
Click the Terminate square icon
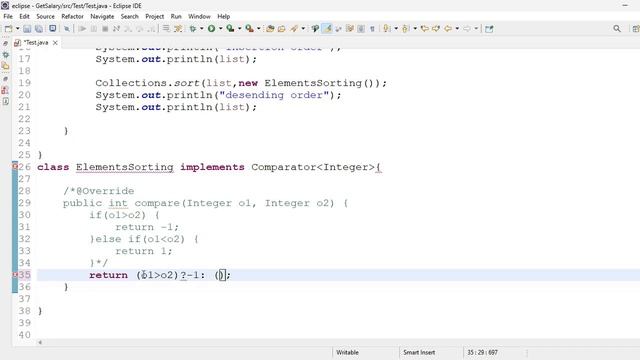[x=105, y=29]
